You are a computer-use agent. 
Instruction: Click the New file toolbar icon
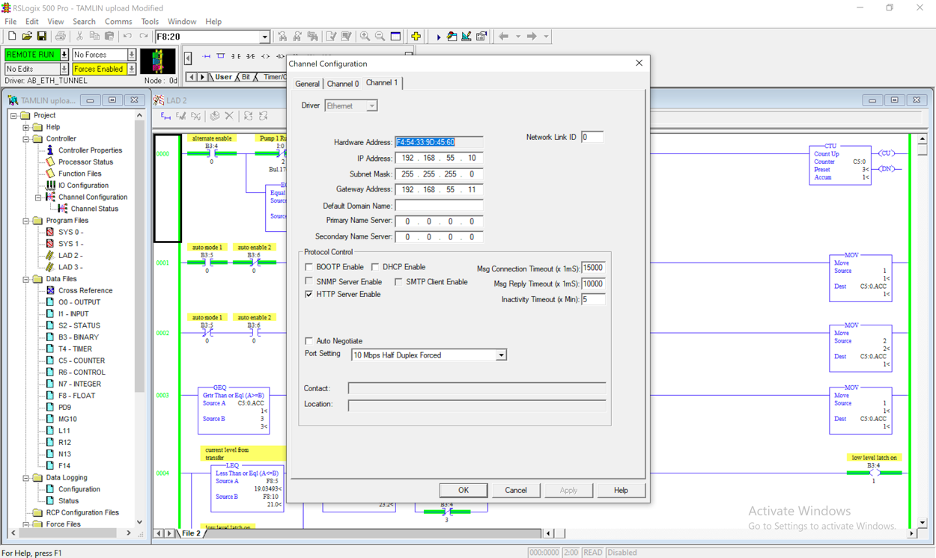(x=12, y=36)
